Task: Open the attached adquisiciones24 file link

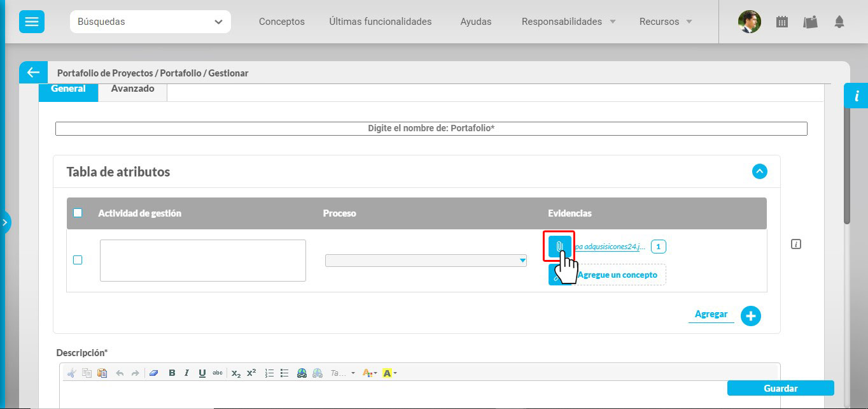Action: click(610, 247)
